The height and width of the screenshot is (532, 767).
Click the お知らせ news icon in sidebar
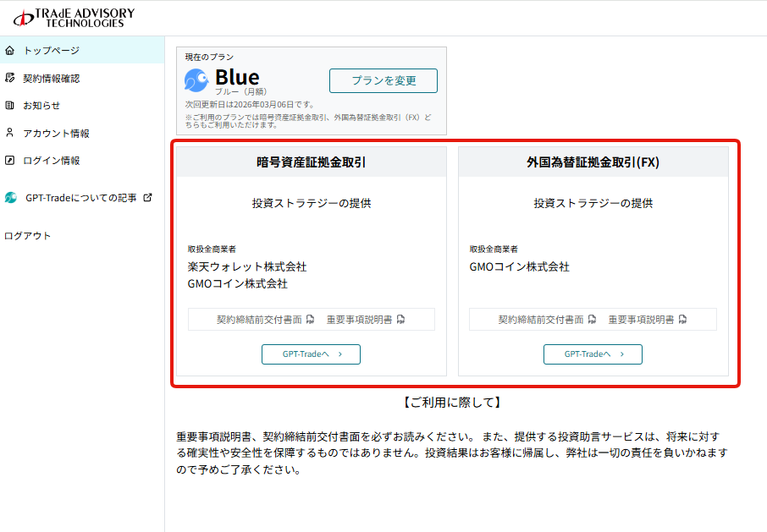pyautogui.click(x=10, y=106)
